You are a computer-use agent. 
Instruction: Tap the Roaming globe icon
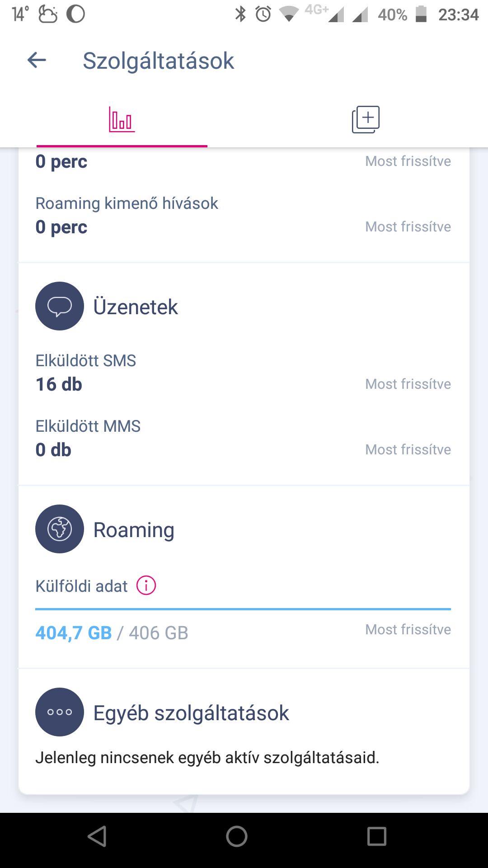pyautogui.click(x=60, y=529)
